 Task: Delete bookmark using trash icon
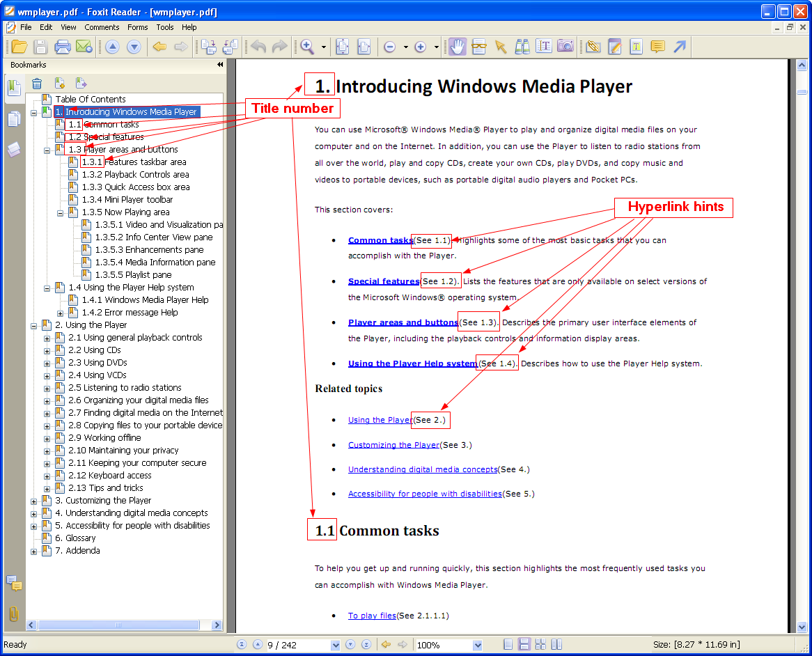coord(37,84)
